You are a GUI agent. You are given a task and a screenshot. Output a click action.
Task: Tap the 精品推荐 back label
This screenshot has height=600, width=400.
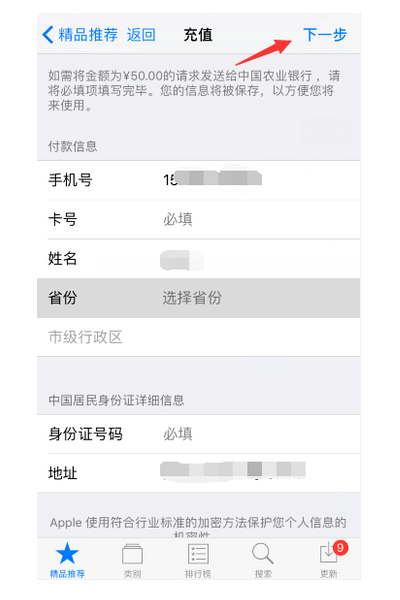[88, 35]
